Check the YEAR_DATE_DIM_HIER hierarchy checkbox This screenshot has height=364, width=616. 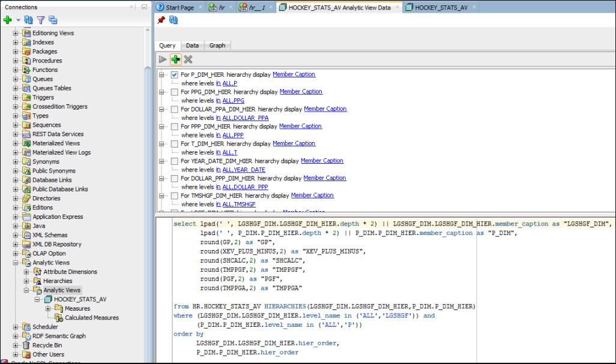coord(174,161)
